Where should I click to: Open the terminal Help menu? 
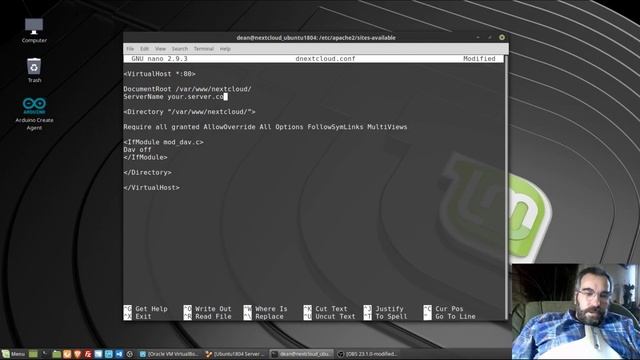[225, 49]
